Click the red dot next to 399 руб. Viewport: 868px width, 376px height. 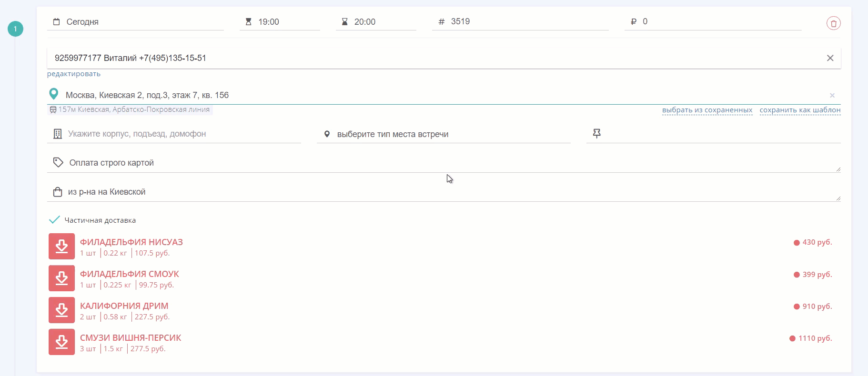(797, 275)
